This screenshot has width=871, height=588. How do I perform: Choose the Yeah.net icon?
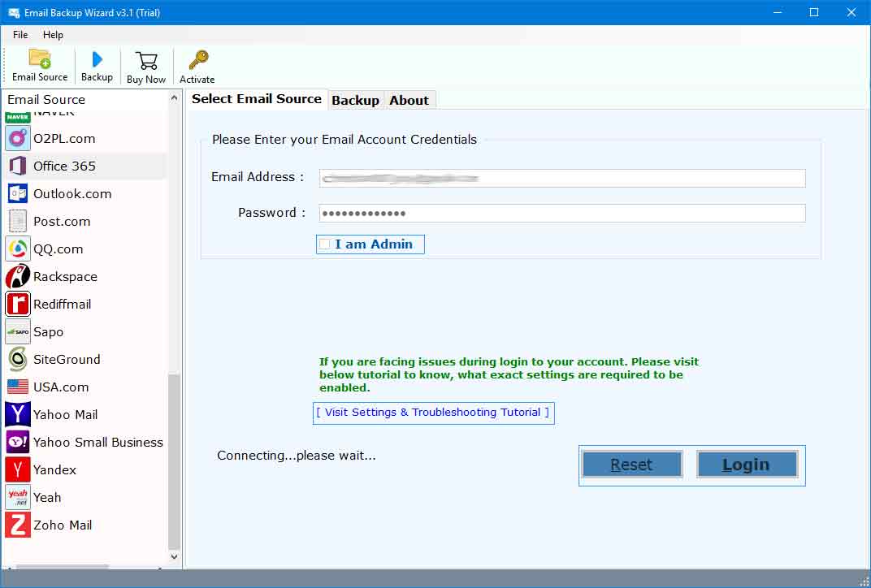click(x=18, y=498)
